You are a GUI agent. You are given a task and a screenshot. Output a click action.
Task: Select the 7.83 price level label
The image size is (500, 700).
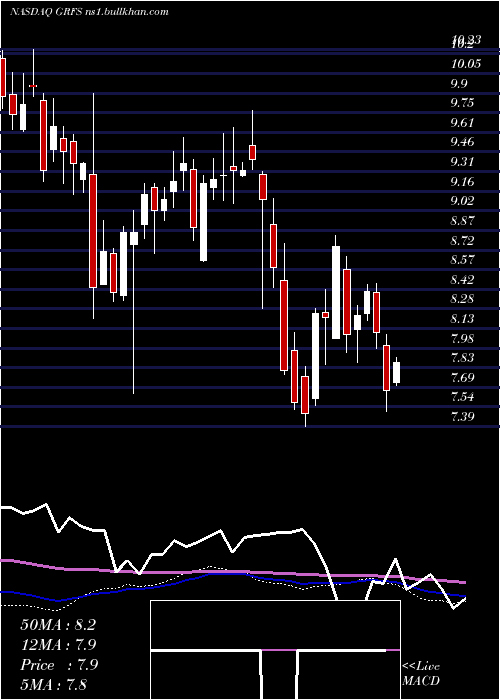coord(462,358)
